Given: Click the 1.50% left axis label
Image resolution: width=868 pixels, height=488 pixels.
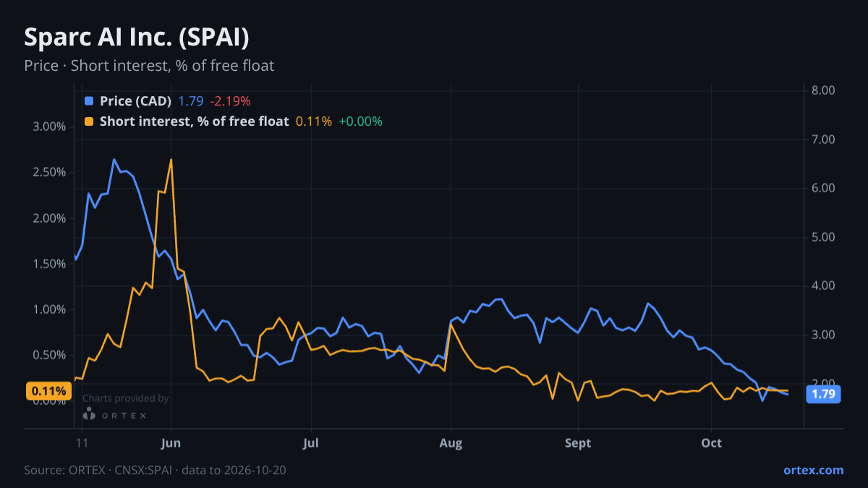Looking at the screenshot, I should click(x=49, y=264).
